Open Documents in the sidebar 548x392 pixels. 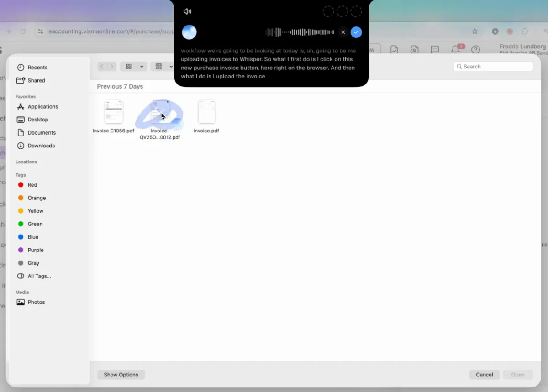point(36,133)
